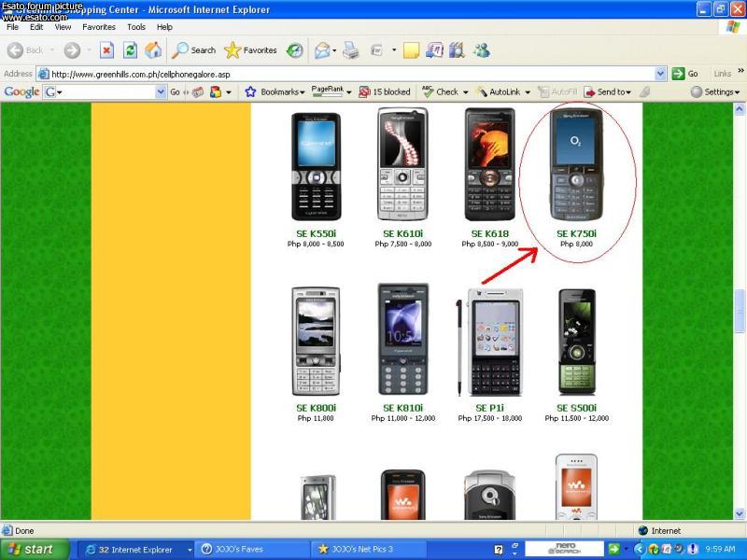Click the Edit with Word icon
747x560 pixels.
(x=377, y=50)
